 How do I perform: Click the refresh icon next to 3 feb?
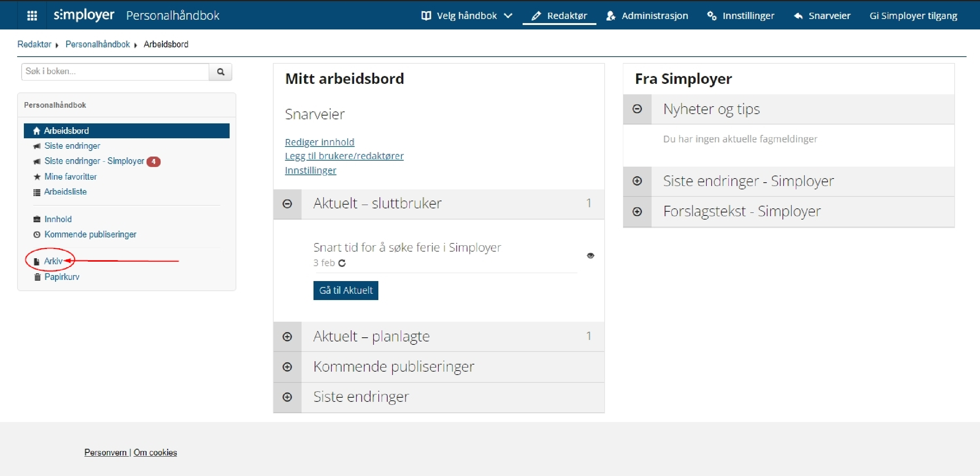[x=341, y=263]
